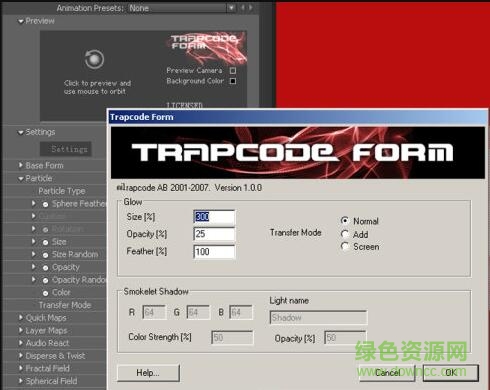
Task: Click the Color Strength field
Action: 232,338
